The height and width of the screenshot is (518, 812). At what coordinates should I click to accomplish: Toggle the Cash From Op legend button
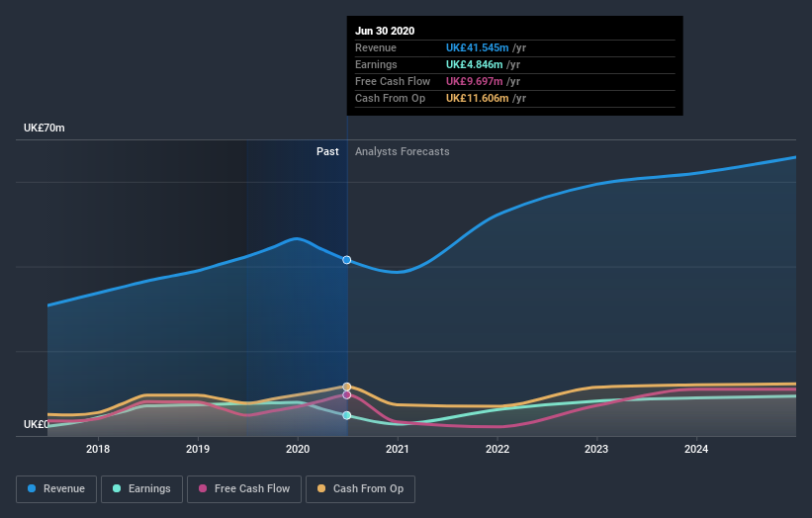pos(360,489)
